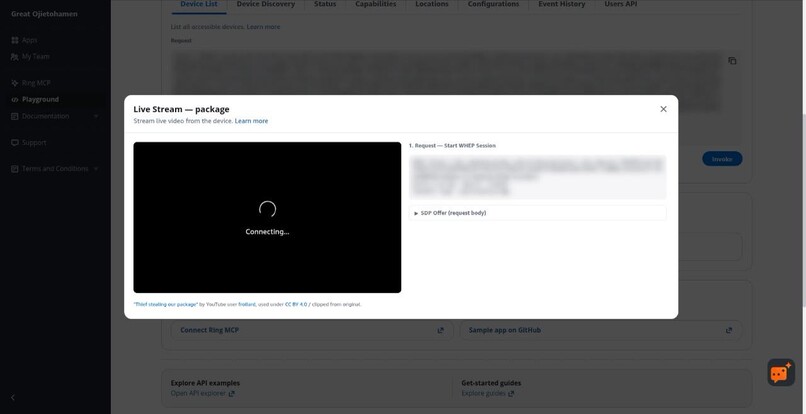The height and width of the screenshot is (414, 806).
Task: Open the Capabilities tab
Action: (x=376, y=5)
